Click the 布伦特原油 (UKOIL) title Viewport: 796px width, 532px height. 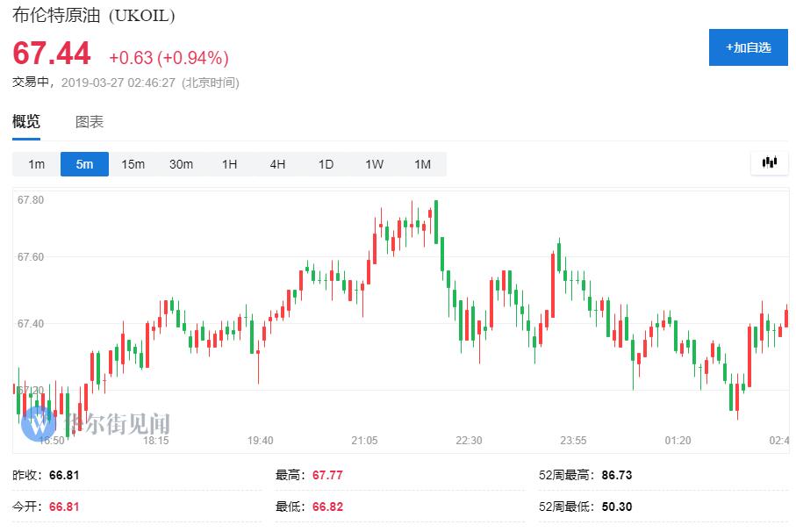tap(94, 16)
